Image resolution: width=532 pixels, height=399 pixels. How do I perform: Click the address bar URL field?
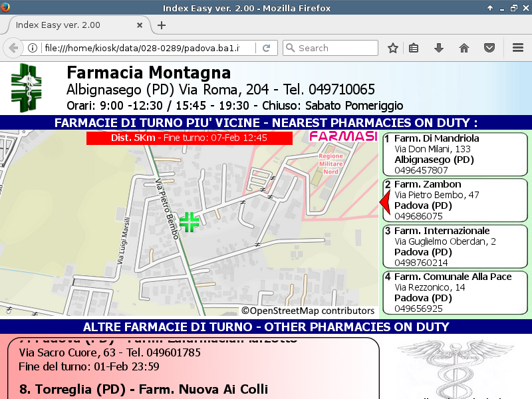146,48
